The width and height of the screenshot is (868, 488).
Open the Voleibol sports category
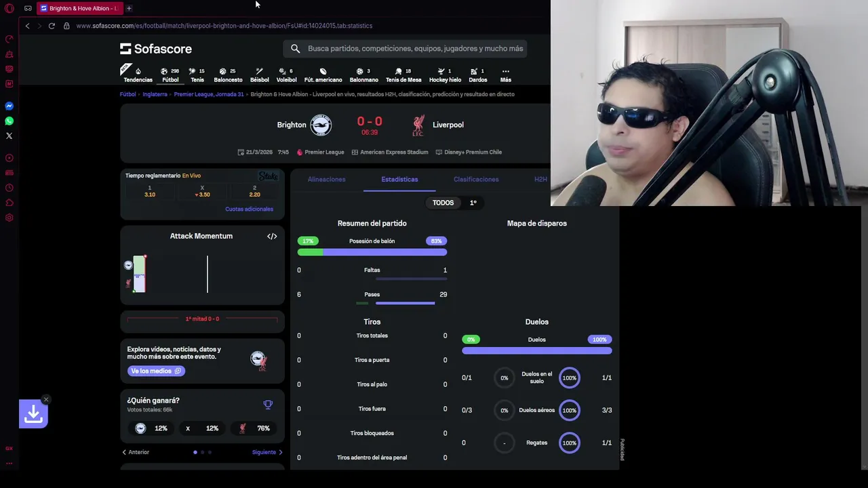(x=286, y=75)
